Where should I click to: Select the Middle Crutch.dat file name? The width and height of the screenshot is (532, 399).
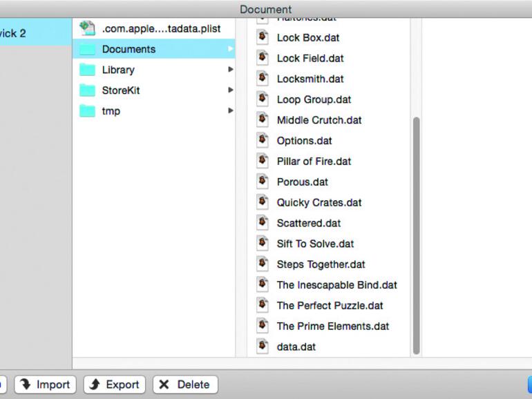[x=319, y=120]
